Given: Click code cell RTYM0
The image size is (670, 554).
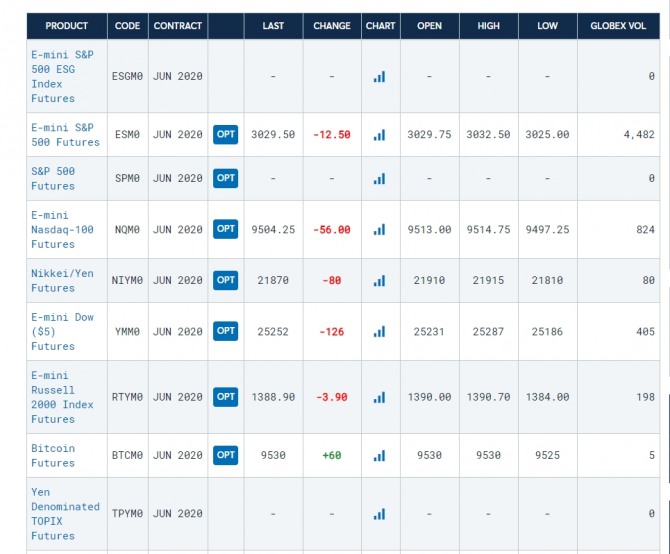Looking at the screenshot, I should (x=127, y=397).
